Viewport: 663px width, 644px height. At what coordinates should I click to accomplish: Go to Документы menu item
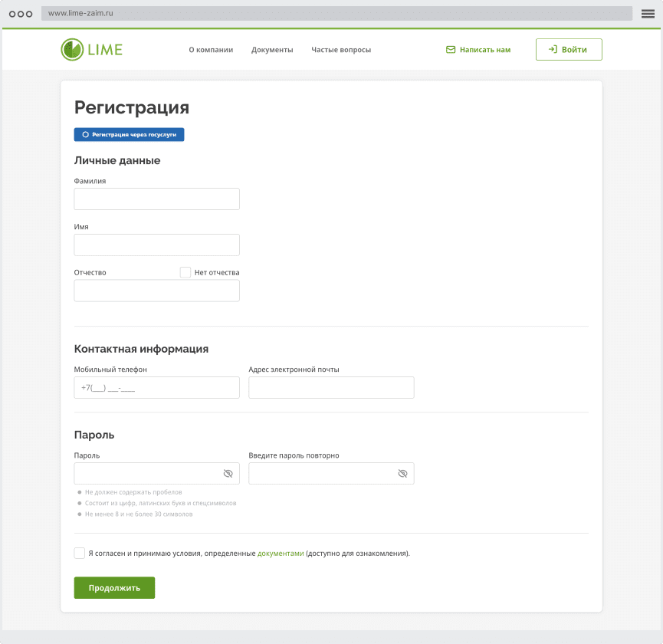click(x=272, y=50)
